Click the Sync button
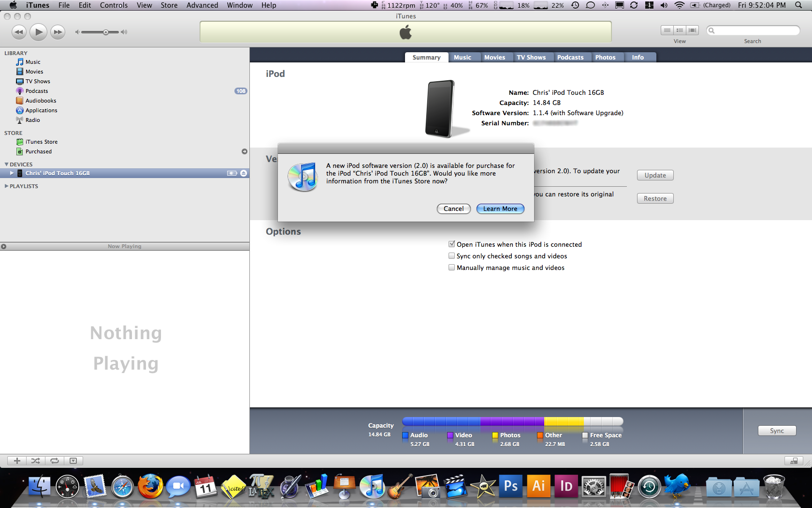The image size is (812, 508). tap(777, 431)
